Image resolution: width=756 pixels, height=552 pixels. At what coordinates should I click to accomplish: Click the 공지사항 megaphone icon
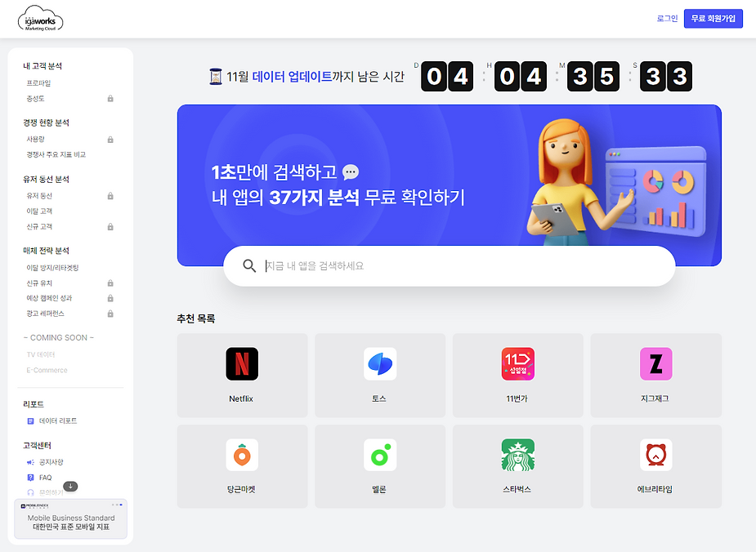tap(30, 462)
